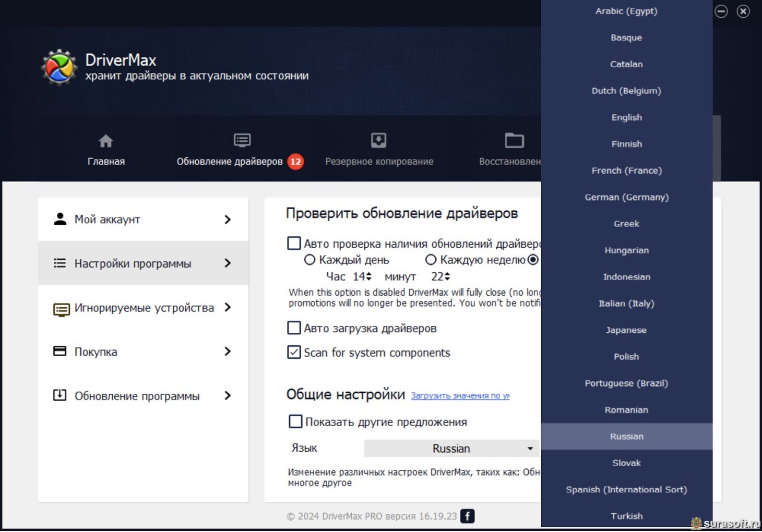Image resolution: width=762 pixels, height=532 pixels.
Task: Select Italian (Italy) language
Action: pos(626,304)
